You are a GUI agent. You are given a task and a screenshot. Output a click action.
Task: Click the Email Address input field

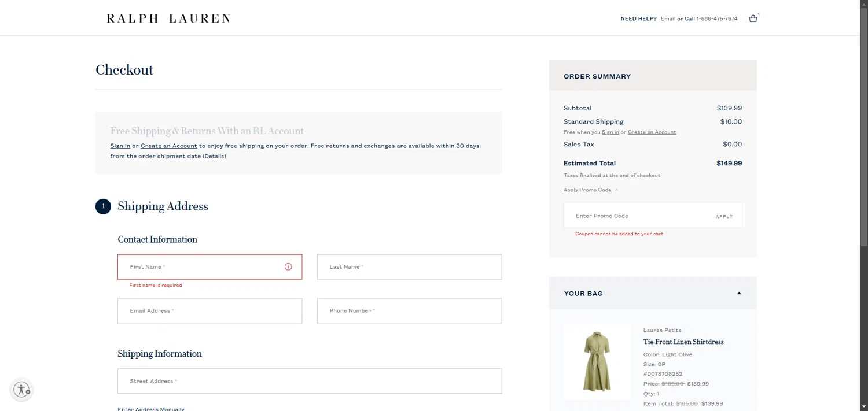[x=209, y=311]
